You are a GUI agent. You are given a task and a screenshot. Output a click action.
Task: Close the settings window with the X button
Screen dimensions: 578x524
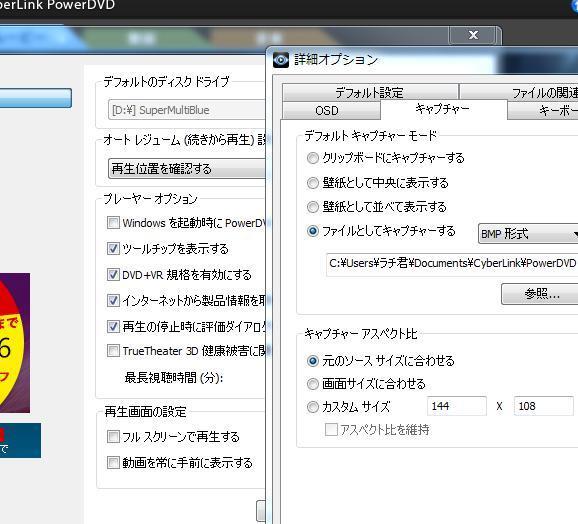click(473, 35)
